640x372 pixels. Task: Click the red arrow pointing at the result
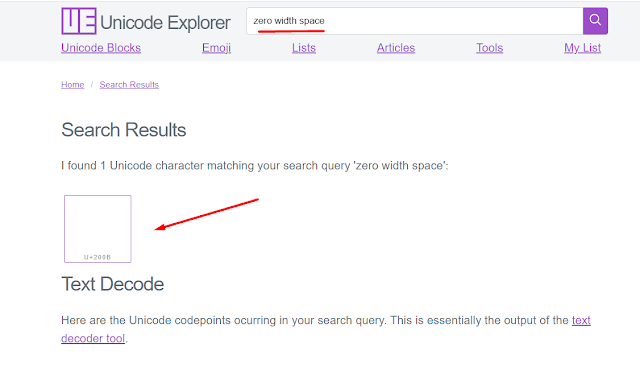[x=207, y=214]
